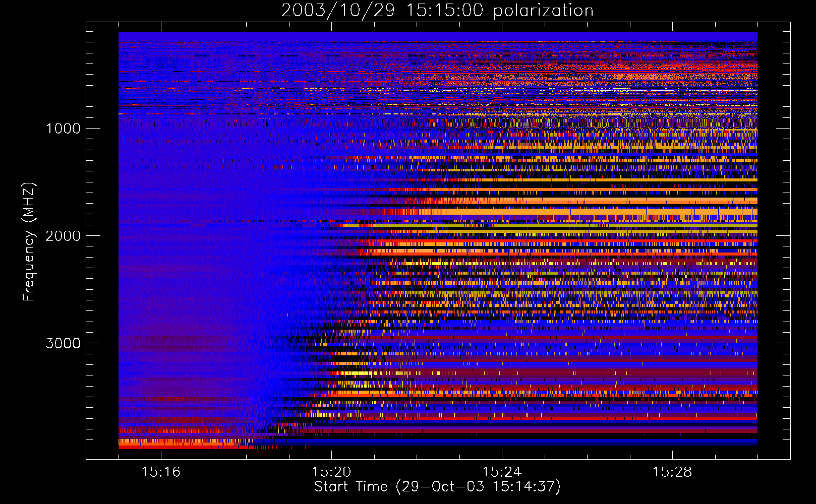Click the "15:24" time axis label

pyautogui.click(x=502, y=472)
